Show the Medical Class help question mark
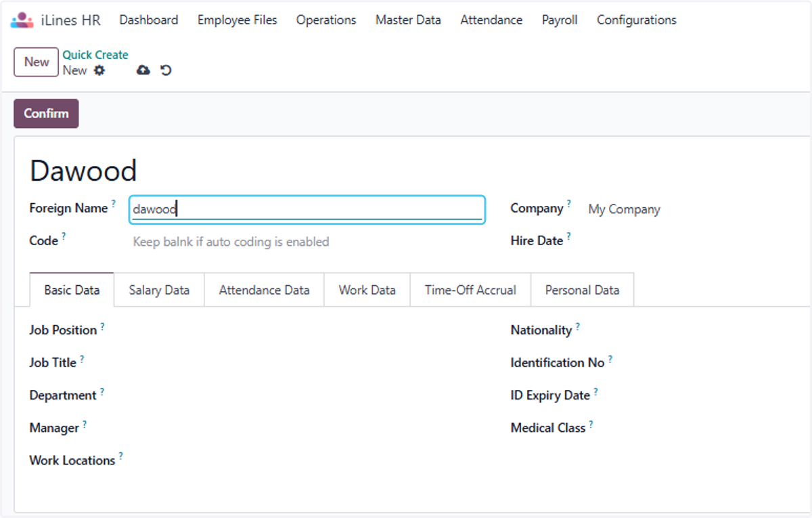 pos(591,424)
